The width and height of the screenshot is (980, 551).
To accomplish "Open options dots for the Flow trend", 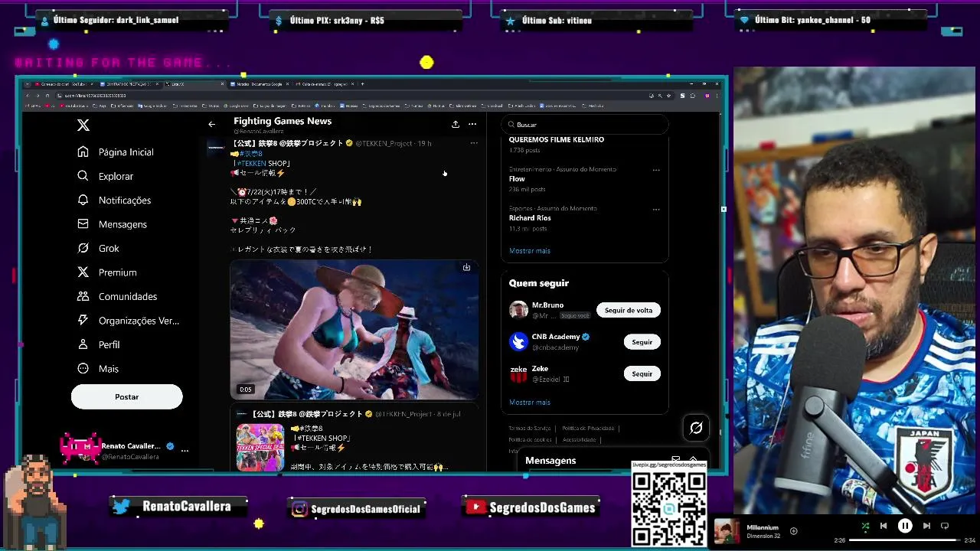I will point(656,170).
